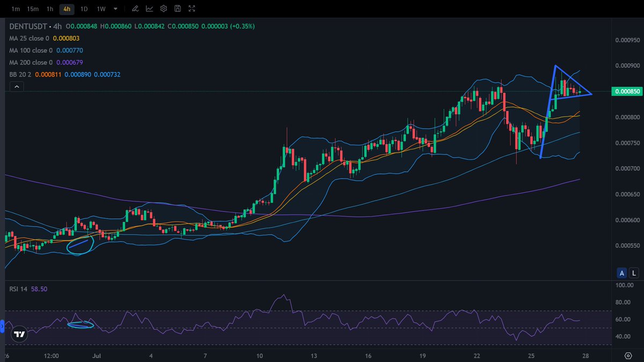Switch to the 1W timeframe

101,9
